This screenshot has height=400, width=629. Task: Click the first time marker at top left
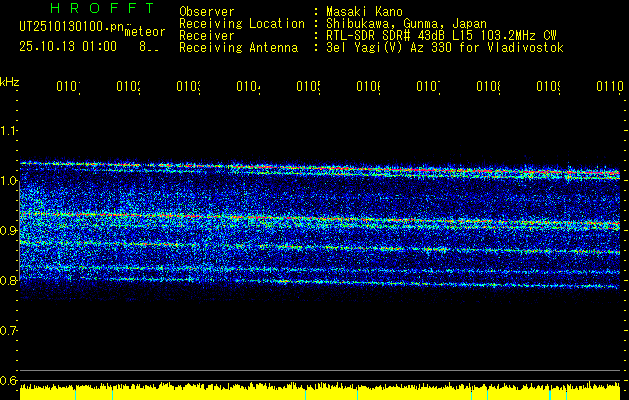[68, 88]
